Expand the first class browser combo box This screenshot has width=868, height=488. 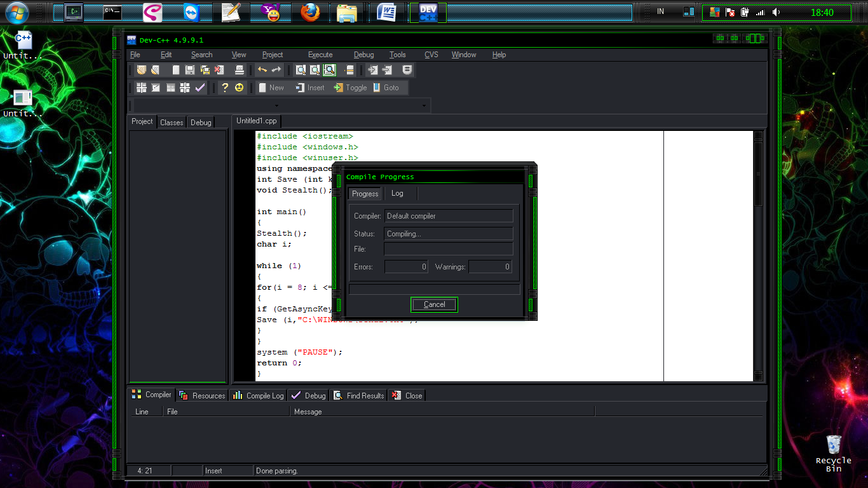pos(276,105)
